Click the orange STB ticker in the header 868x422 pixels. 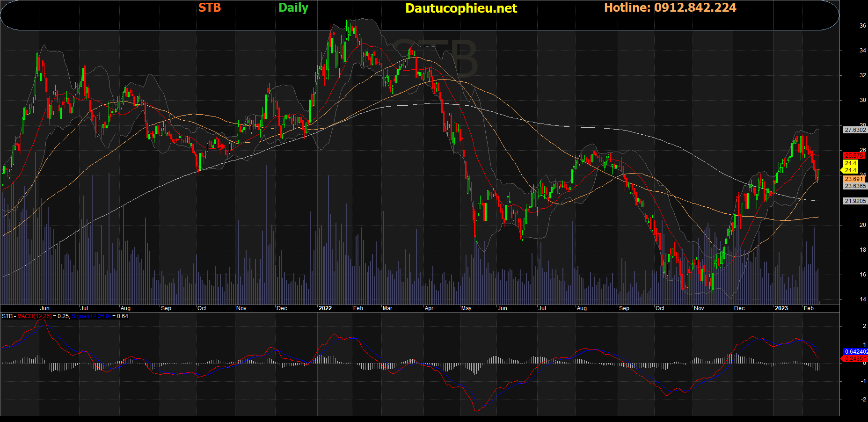(209, 8)
